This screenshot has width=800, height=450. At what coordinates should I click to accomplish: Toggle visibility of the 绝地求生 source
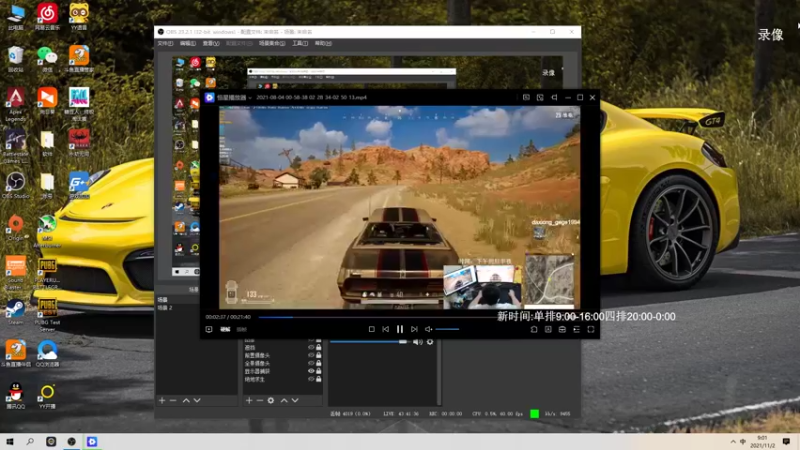(311, 379)
